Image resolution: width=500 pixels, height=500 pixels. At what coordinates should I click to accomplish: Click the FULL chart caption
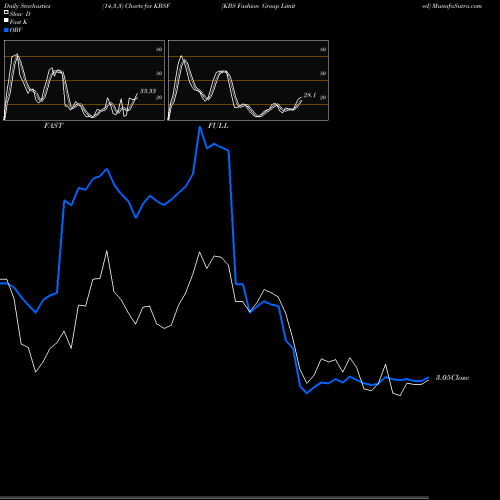[218, 126]
